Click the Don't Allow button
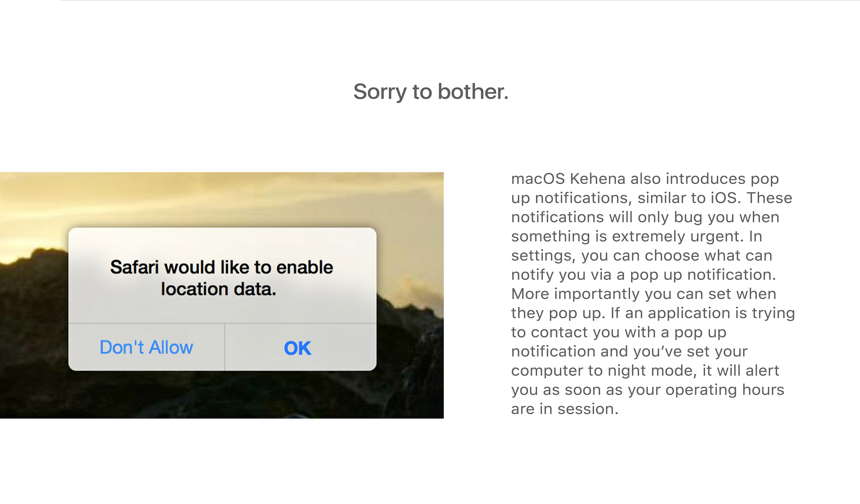 (x=146, y=347)
